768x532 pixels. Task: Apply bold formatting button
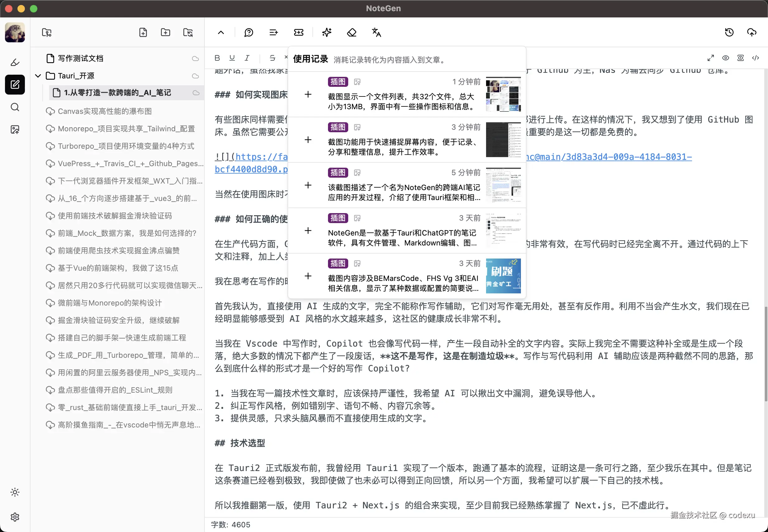point(217,58)
